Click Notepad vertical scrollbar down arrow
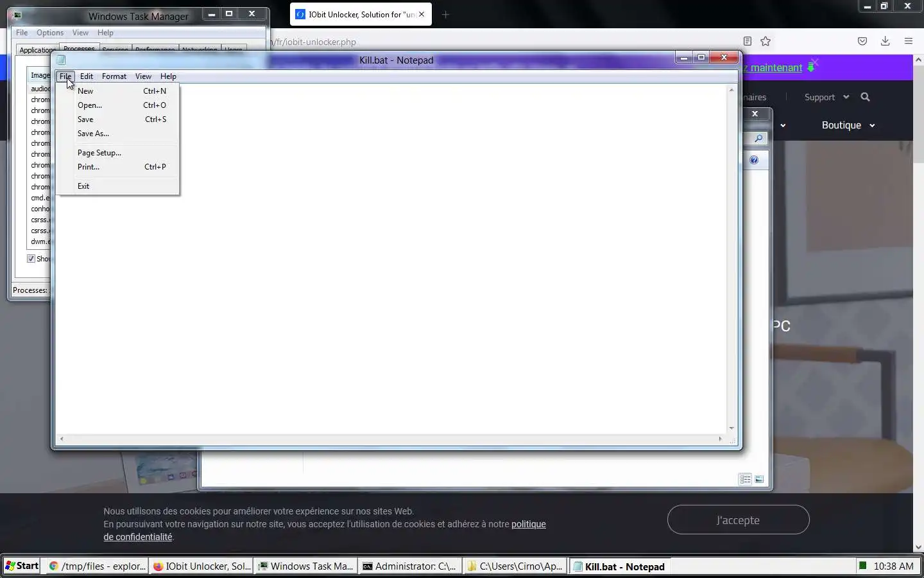 click(x=732, y=428)
